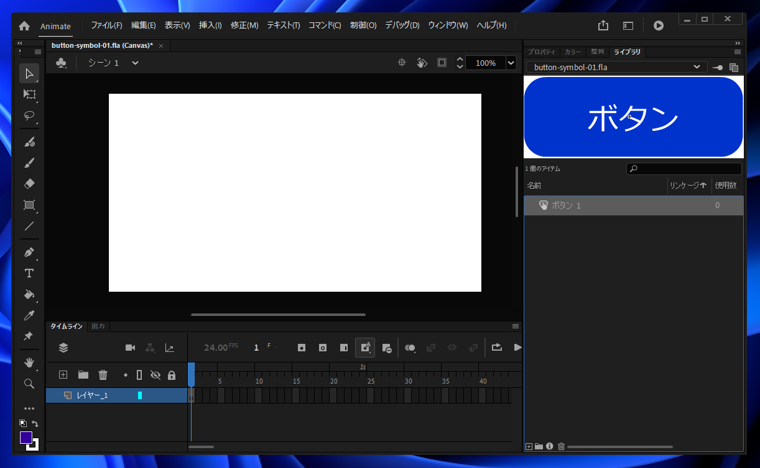Toggle show all layers as outlines
760x468 pixels.
140,375
